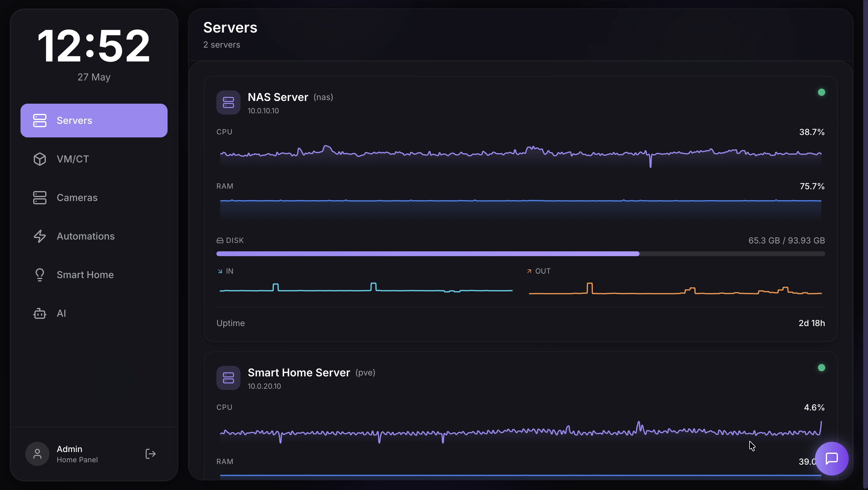Click the Smart Home Server CPU graph
The image size is (868, 490).
pyautogui.click(x=520, y=432)
